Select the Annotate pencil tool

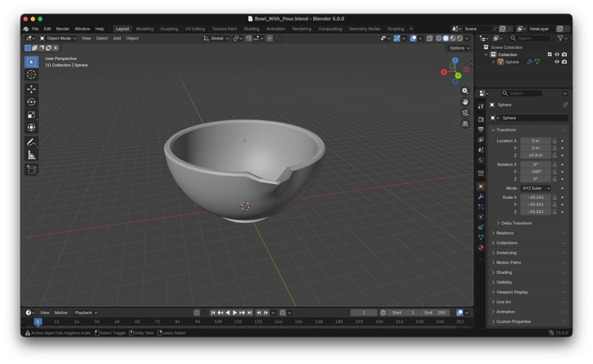coord(32,142)
